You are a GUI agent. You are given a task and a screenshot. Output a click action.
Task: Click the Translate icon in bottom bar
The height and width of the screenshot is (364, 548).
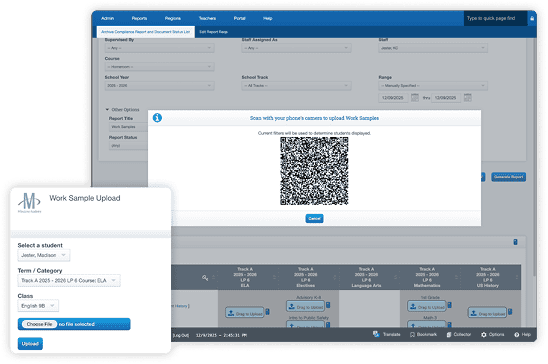click(x=376, y=334)
